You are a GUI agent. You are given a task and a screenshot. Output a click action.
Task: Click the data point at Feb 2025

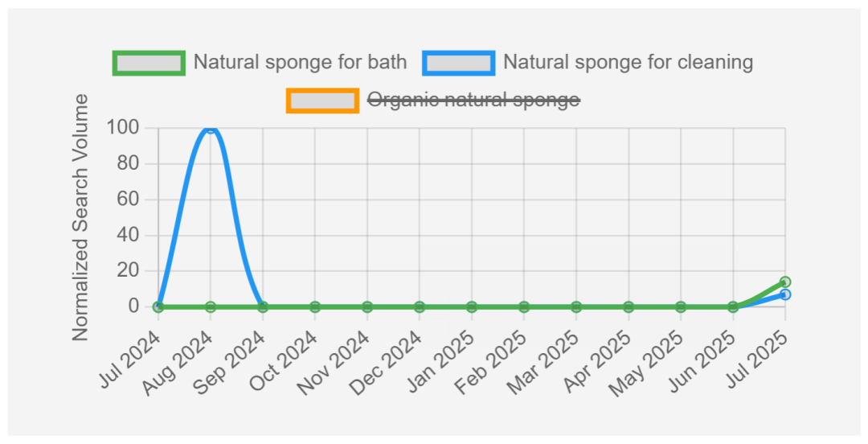coord(524,306)
